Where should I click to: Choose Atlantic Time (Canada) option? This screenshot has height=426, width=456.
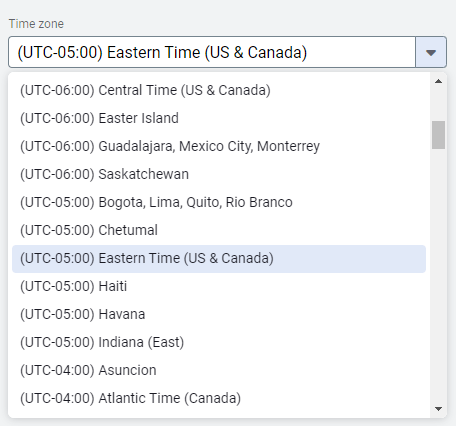(219, 398)
